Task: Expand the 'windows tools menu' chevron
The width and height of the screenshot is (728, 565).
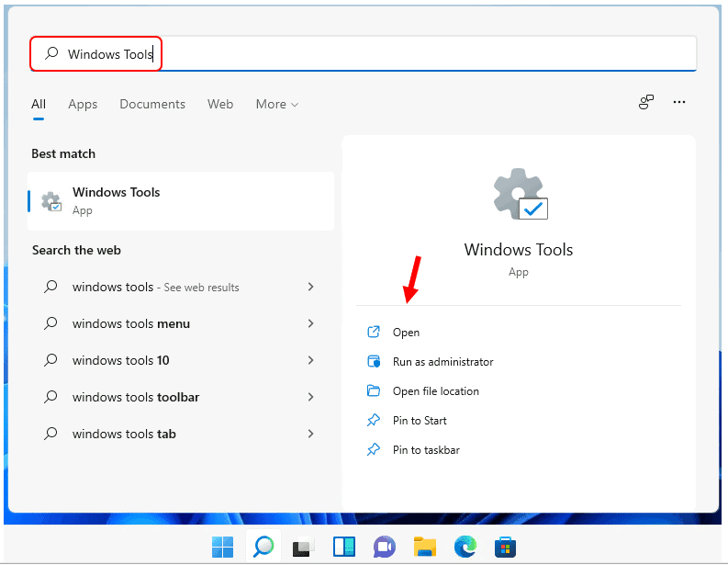Action: click(310, 323)
